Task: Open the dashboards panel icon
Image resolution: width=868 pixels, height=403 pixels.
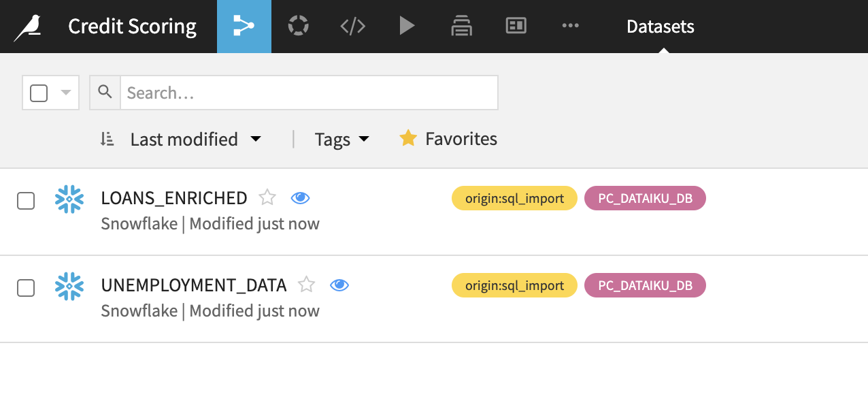Action: click(x=516, y=27)
